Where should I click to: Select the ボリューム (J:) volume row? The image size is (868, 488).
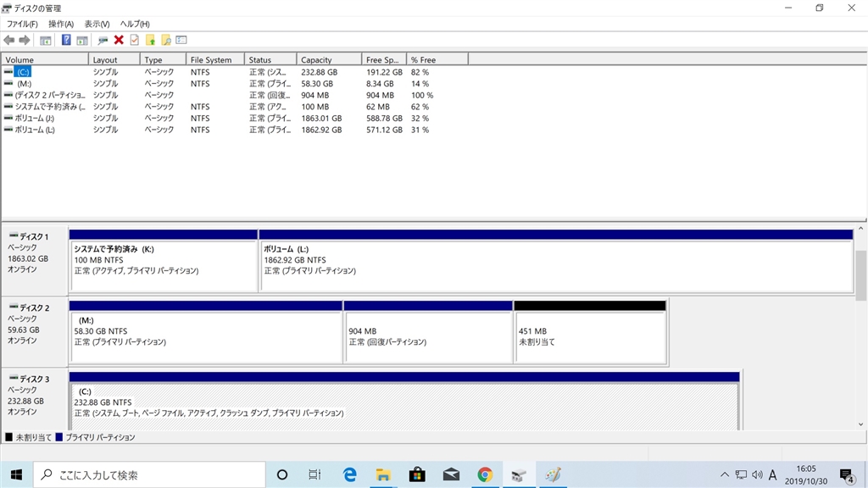pos(236,119)
